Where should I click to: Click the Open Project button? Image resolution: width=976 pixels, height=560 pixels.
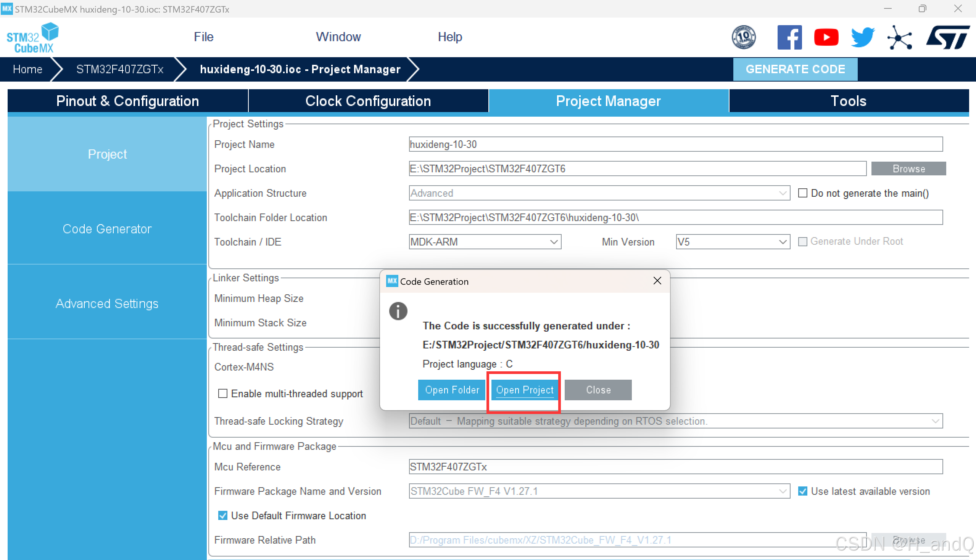524,390
